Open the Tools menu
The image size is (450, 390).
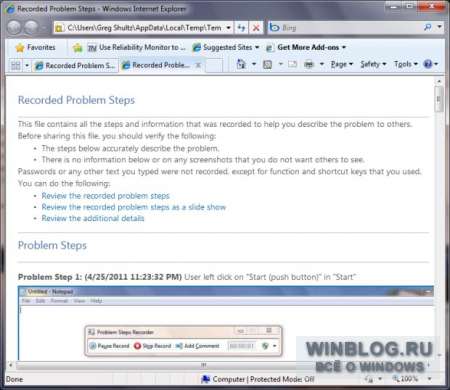(406, 64)
